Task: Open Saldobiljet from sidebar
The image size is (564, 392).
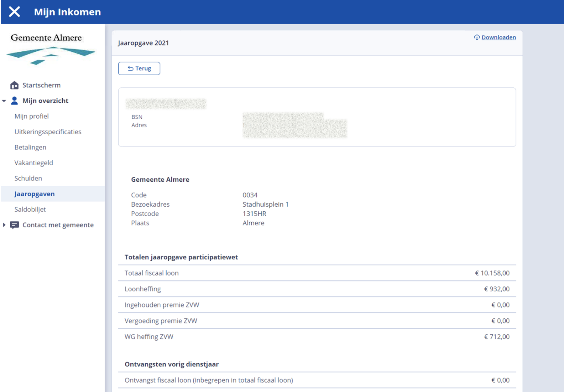Action: pyautogui.click(x=30, y=209)
